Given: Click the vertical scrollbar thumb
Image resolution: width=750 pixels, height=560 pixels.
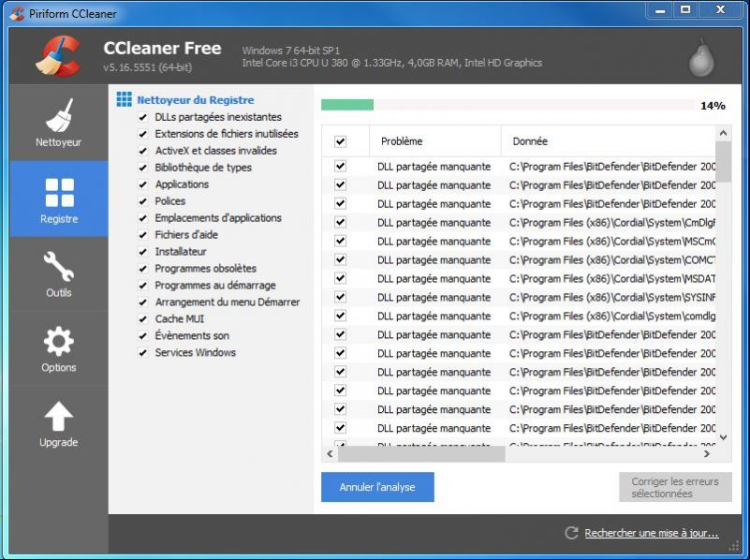Looking at the screenshot, I should [x=723, y=162].
